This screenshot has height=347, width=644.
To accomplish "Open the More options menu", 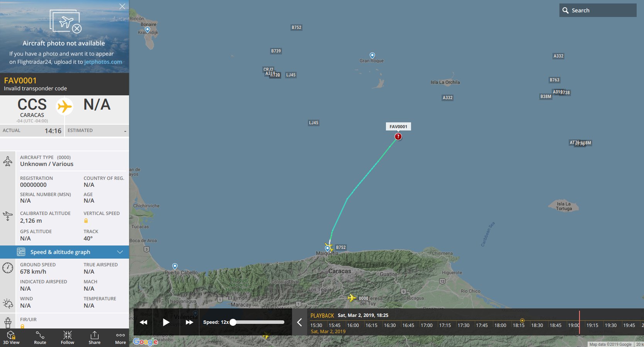I will [x=121, y=338].
